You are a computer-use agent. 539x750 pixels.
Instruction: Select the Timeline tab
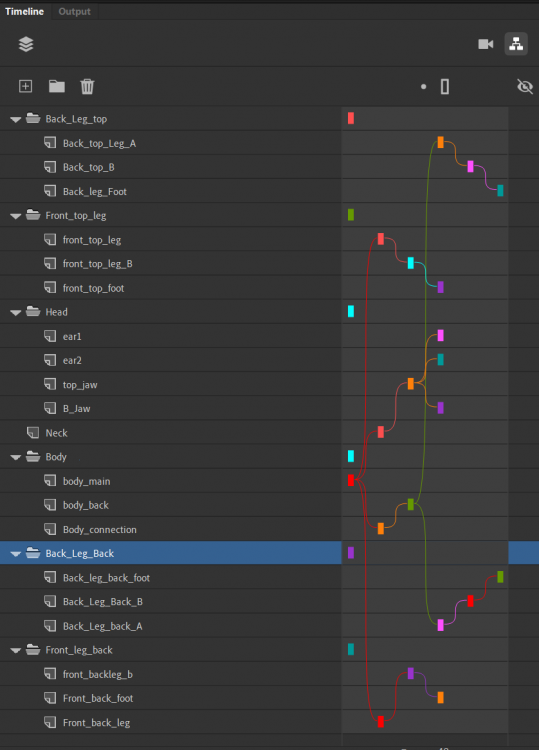[24, 11]
